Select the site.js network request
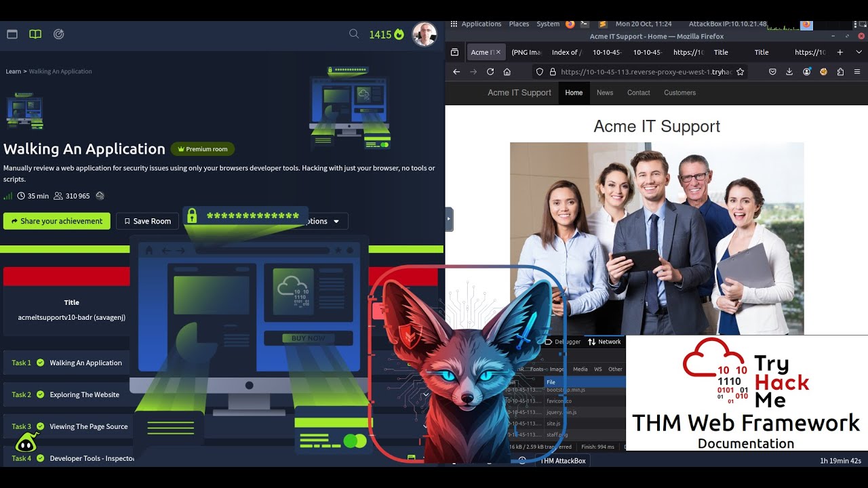 (x=553, y=424)
